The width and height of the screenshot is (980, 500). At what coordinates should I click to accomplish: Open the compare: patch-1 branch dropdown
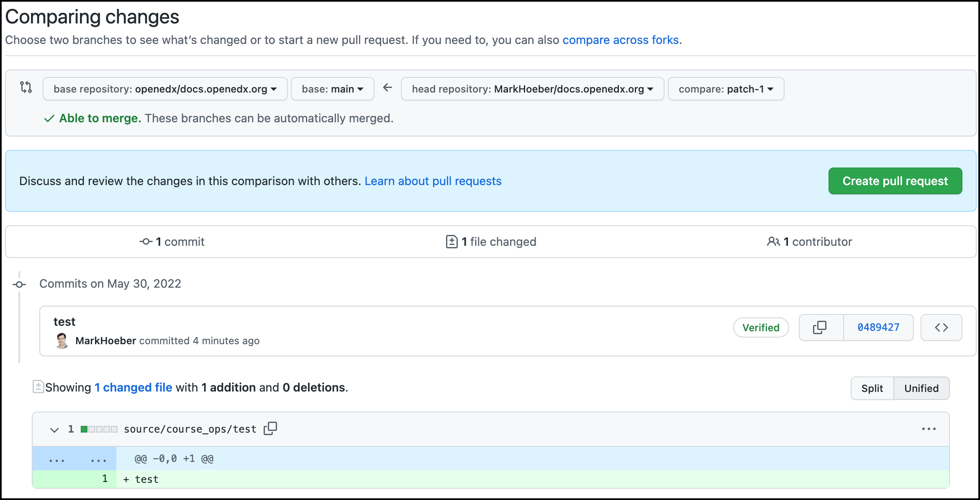tap(726, 89)
